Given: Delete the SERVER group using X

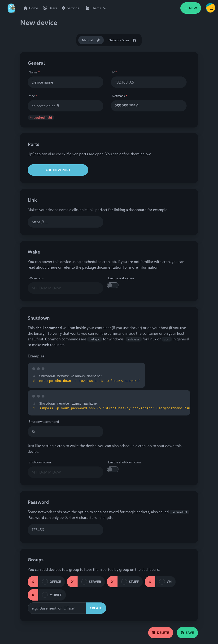Looking at the screenshot, I should (x=72, y=581).
